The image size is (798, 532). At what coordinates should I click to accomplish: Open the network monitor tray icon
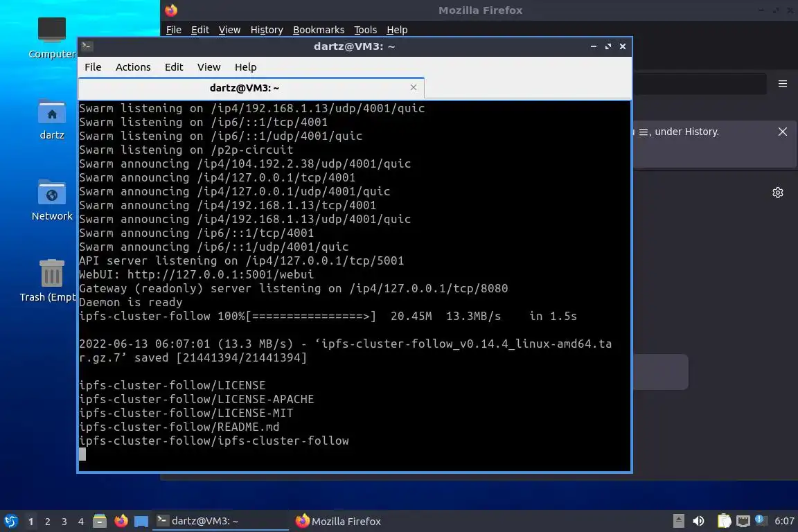743,521
